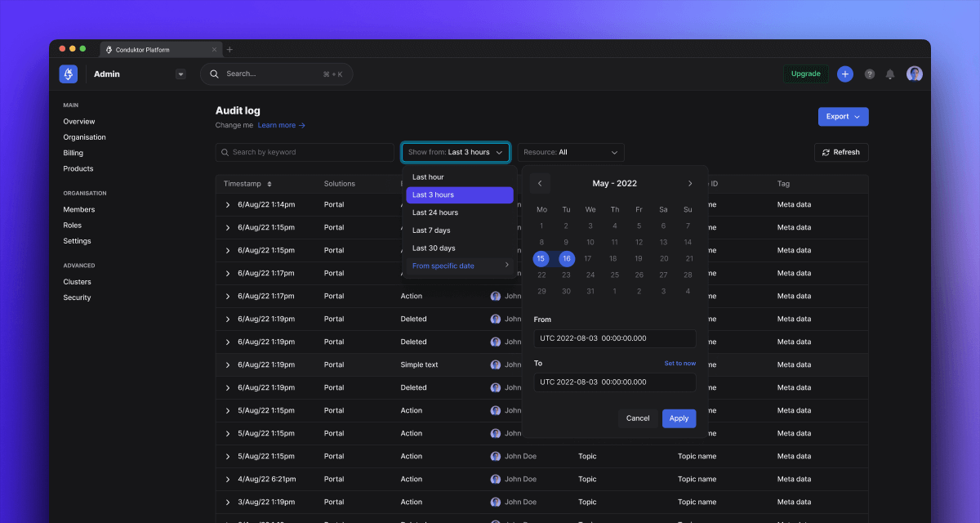Open a new browser tab with plus
The height and width of the screenshot is (523, 980).
coord(229,50)
